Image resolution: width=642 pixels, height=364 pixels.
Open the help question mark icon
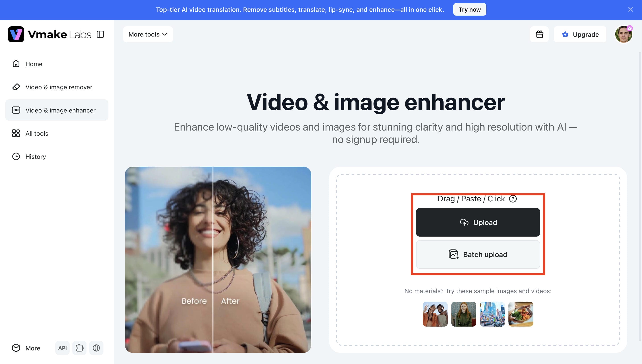[513, 199]
